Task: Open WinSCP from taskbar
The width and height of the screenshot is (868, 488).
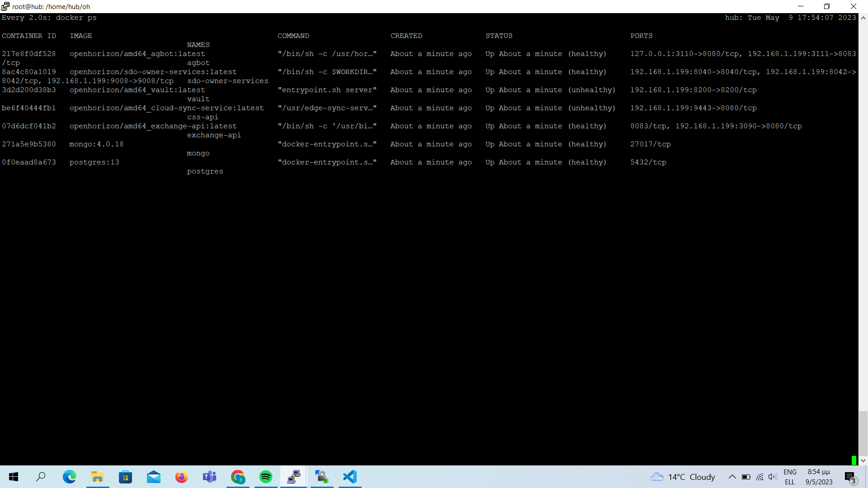Action: [x=322, y=477]
